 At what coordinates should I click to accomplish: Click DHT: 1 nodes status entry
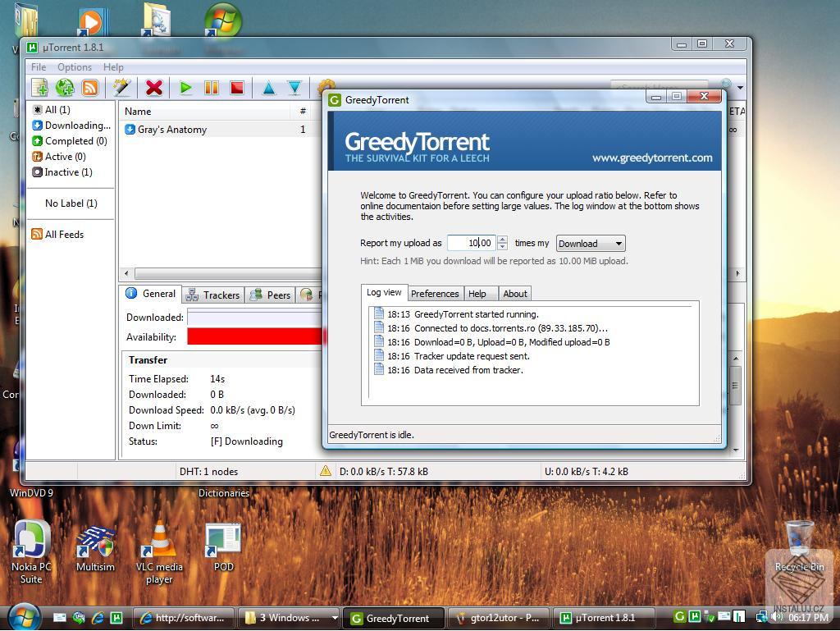pos(208,471)
